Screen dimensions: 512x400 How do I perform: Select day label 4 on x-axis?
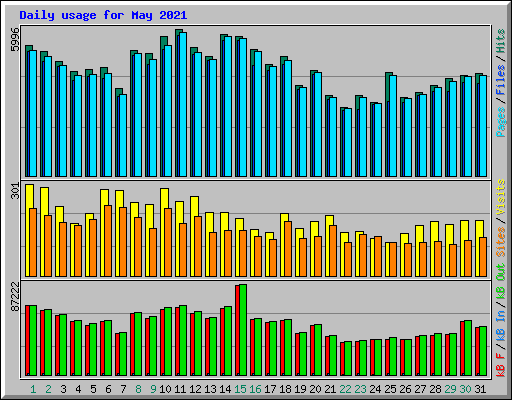(78, 389)
